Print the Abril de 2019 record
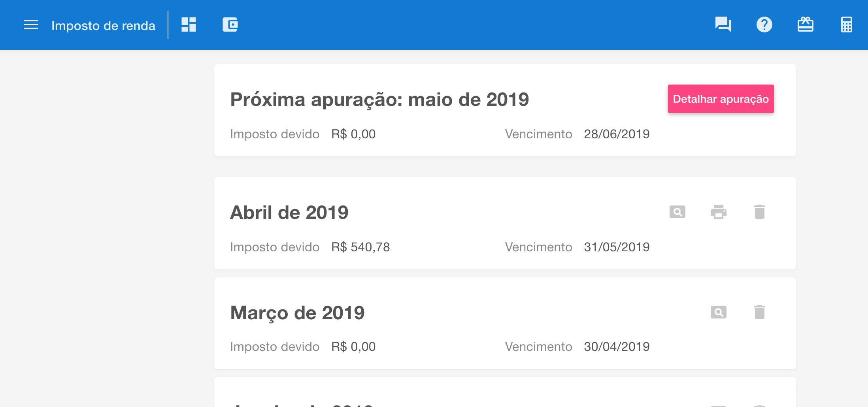The image size is (868, 407). pyautogui.click(x=718, y=212)
